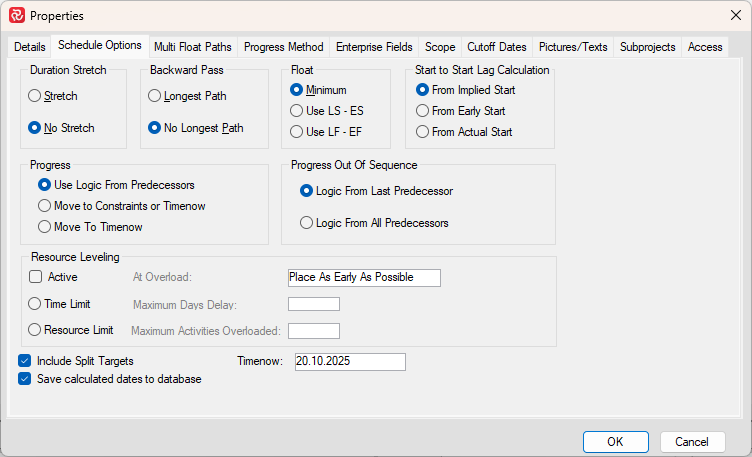Switch to the Details tab
The image size is (752, 457).
[30, 47]
